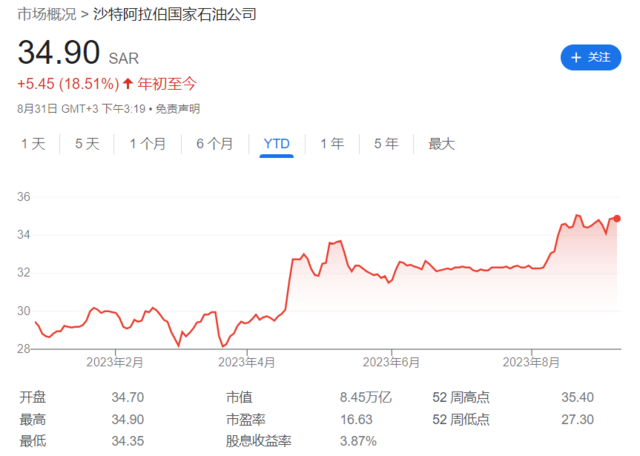Click the 2023年6月 axis label
Screen dimensions: 640x456
[391, 362]
